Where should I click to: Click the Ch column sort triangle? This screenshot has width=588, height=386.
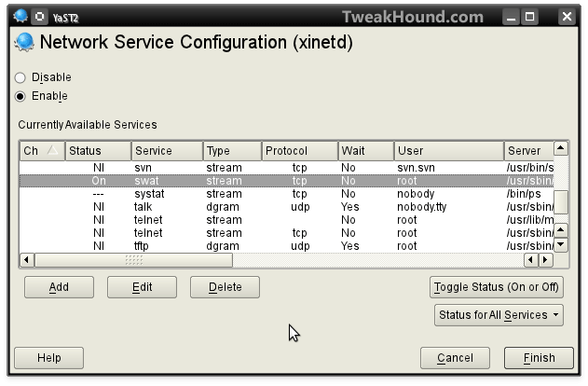point(52,150)
